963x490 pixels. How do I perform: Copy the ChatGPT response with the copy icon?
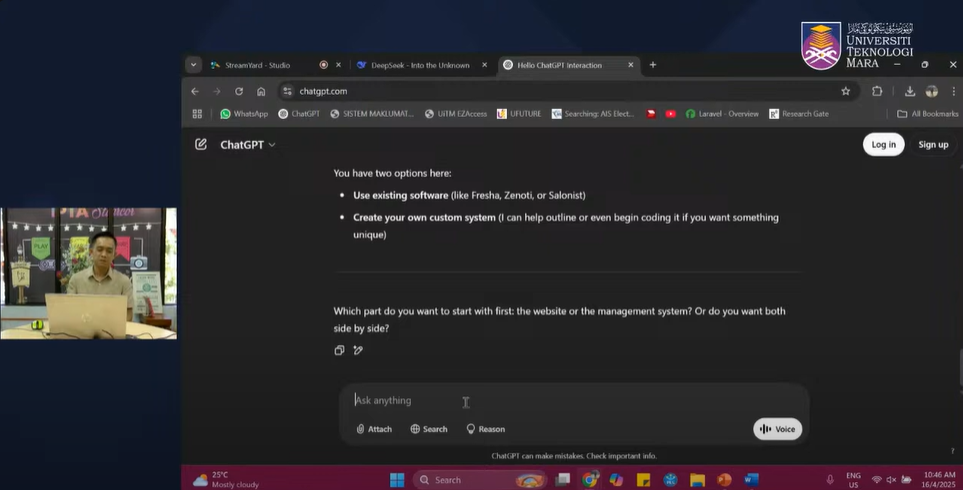coord(339,350)
